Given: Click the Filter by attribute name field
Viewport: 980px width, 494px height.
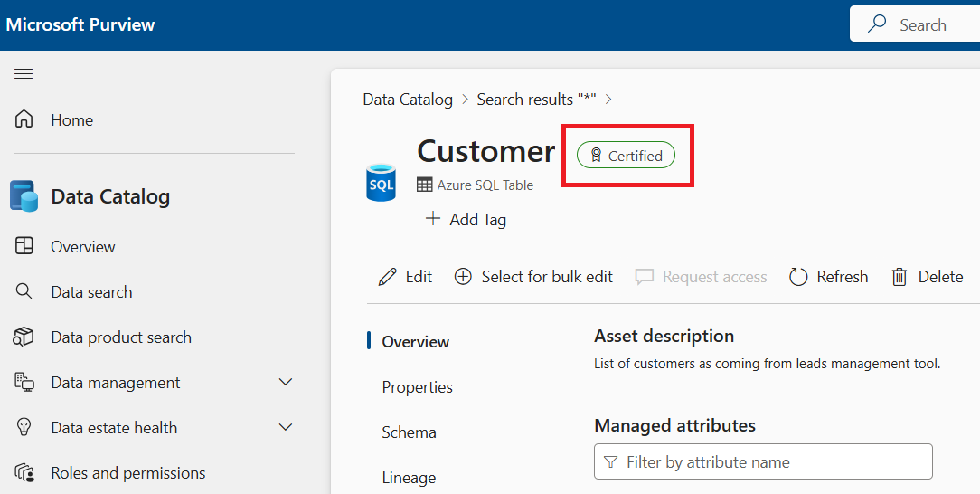Looking at the screenshot, I should pyautogui.click(x=763, y=462).
